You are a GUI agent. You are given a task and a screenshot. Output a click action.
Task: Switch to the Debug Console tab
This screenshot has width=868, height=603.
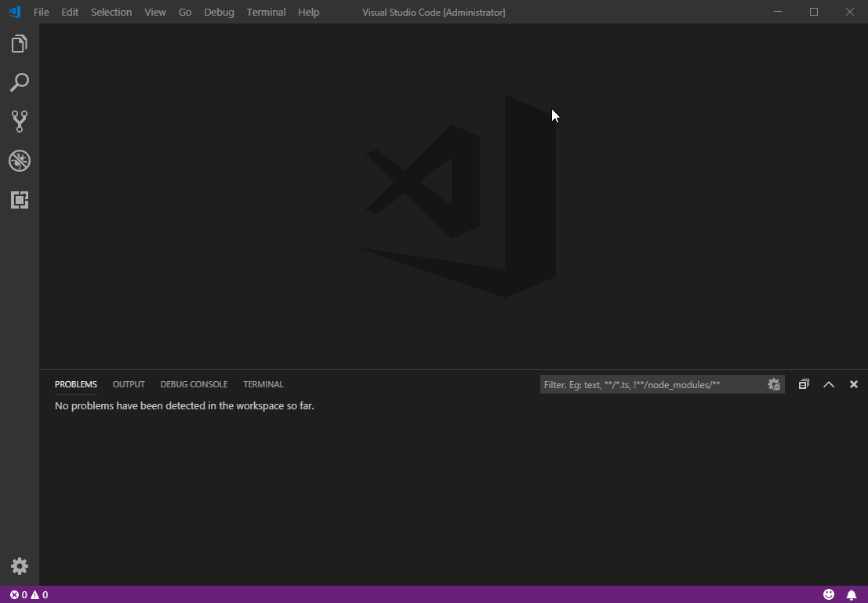point(194,384)
